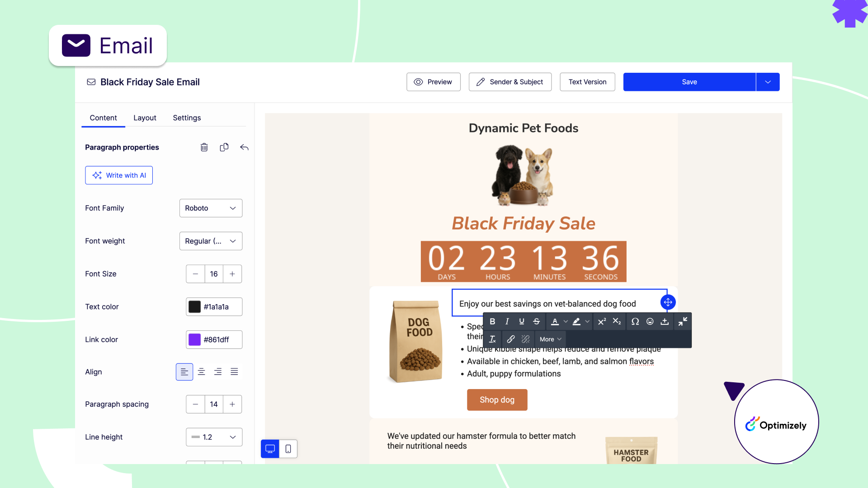Click the back arrow in Paragraph properties
868x488 pixels.
coord(244,147)
